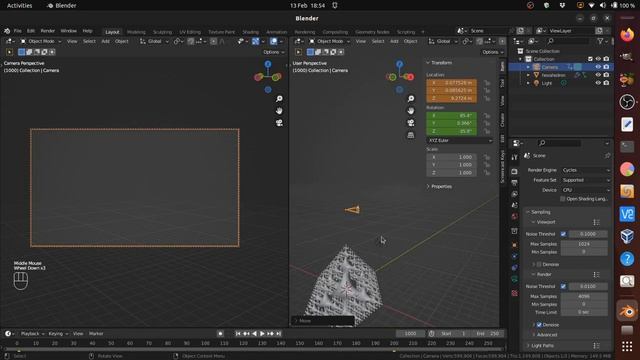Viewport: 640px width, 360px height.
Task: Click the Blender logo menu icon
Action: (7, 31)
